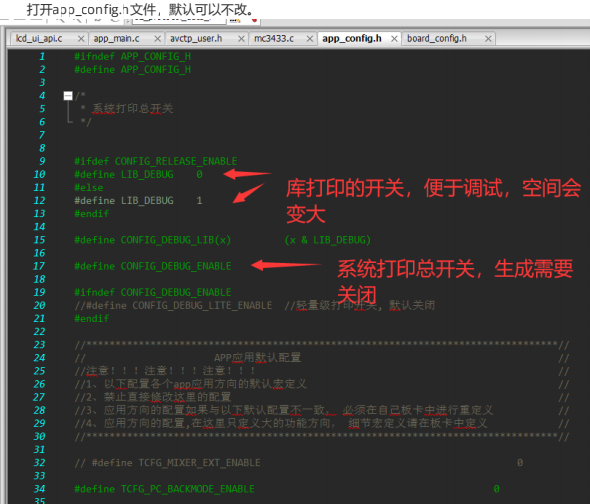Image resolution: width=590 pixels, height=504 pixels.
Task: Open the avctp_user.h tab
Action: pyautogui.click(x=196, y=38)
